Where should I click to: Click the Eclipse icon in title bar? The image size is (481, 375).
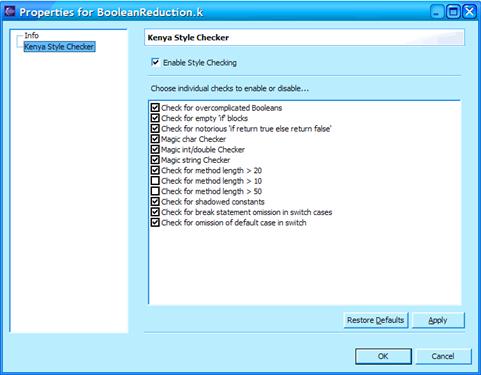point(10,11)
